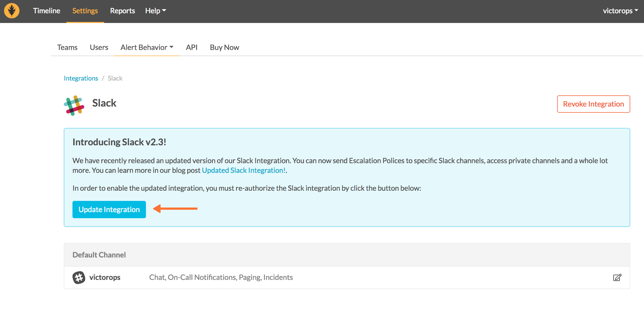Viewport: 644px width, 310px height.
Task: Open the Buy Now tab
Action: [224, 47]
